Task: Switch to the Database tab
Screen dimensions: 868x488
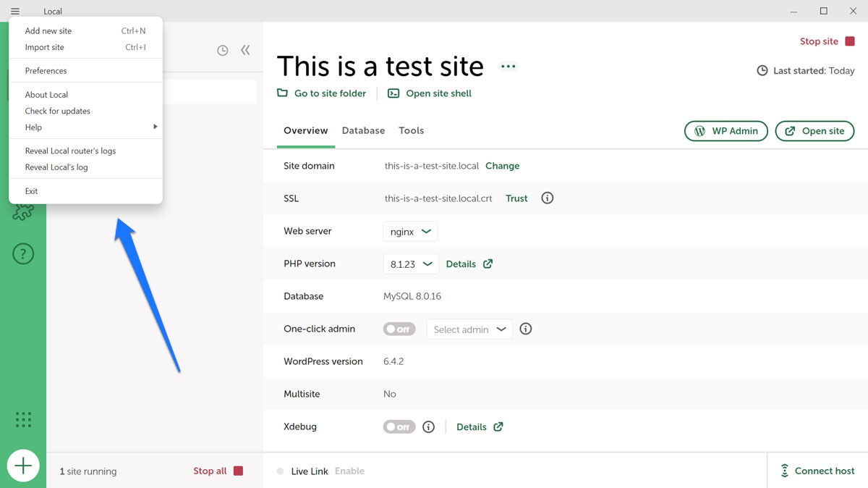Action: (363, 130)
